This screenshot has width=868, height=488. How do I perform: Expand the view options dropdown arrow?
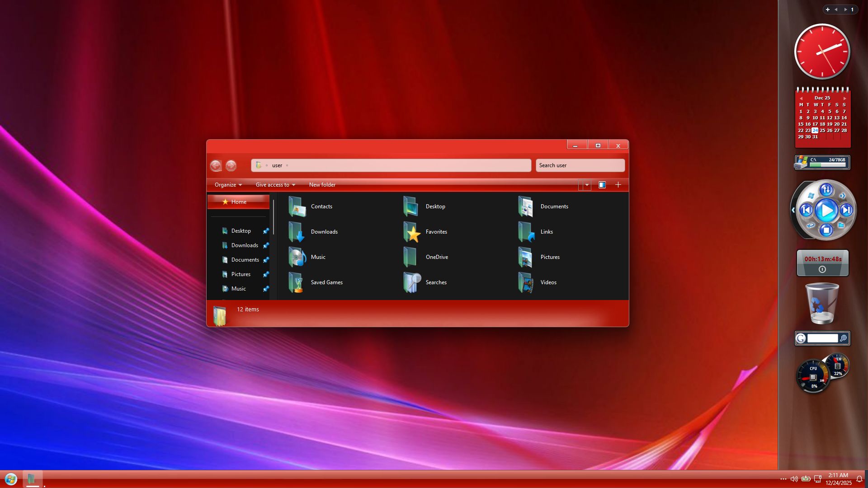click(587, 185)
